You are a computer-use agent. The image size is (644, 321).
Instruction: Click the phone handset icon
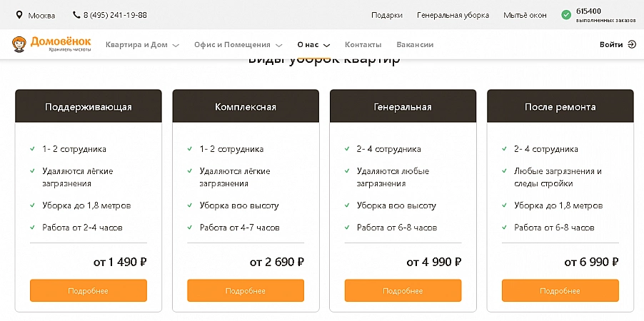(76, 15)
